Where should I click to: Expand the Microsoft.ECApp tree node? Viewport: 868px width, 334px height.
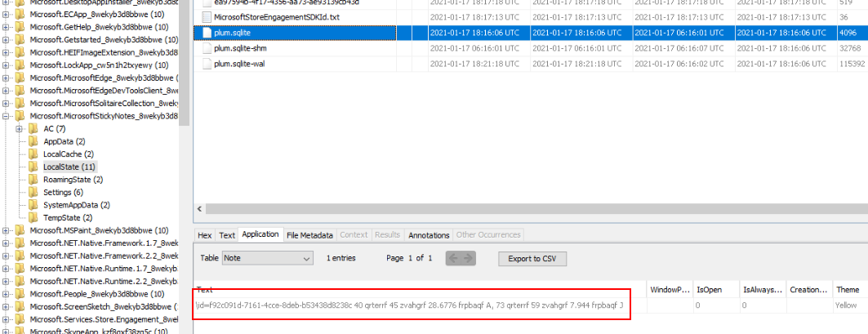pos(6,14)
